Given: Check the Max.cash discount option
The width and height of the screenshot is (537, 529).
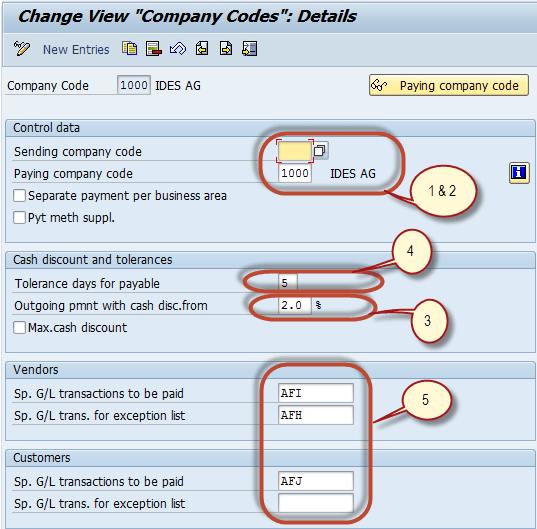Looking at the screenshot, I should [x=19, y=327].
